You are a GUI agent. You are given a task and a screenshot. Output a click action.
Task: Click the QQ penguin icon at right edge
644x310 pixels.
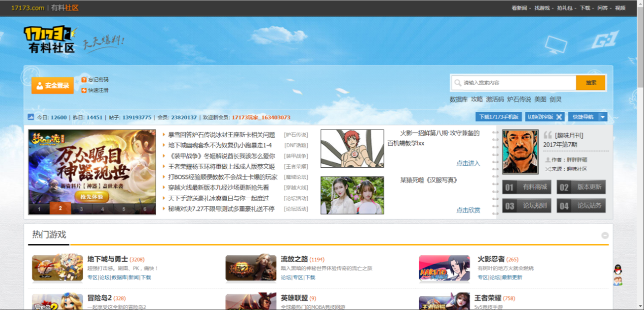tap(618, 269)
